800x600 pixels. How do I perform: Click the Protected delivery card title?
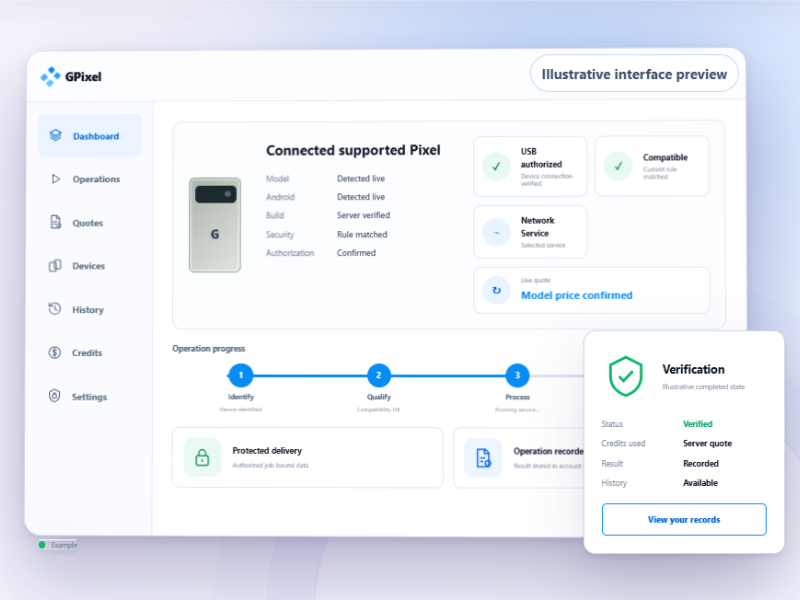pyautogui.click(x=267, y=451)
